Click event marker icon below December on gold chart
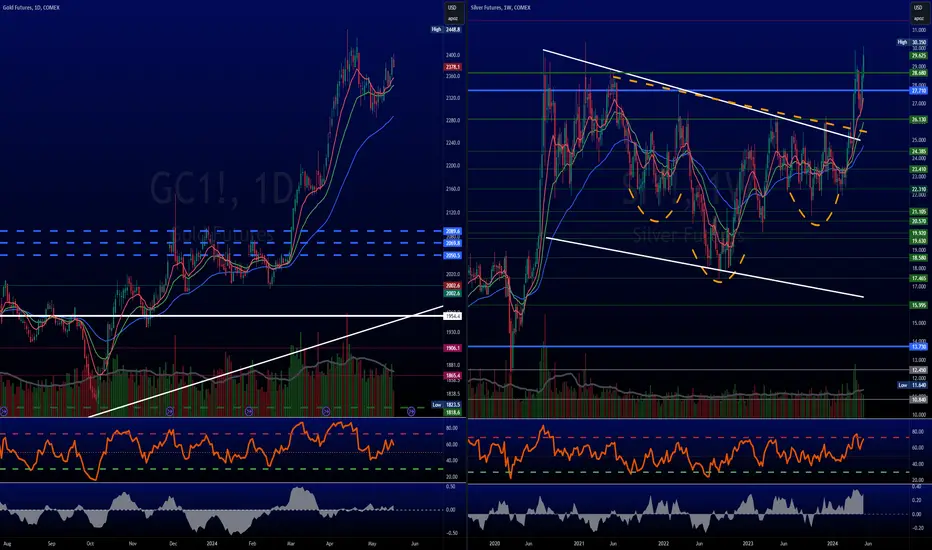Viewport: 932px width, 550px height. click(170, 411)
